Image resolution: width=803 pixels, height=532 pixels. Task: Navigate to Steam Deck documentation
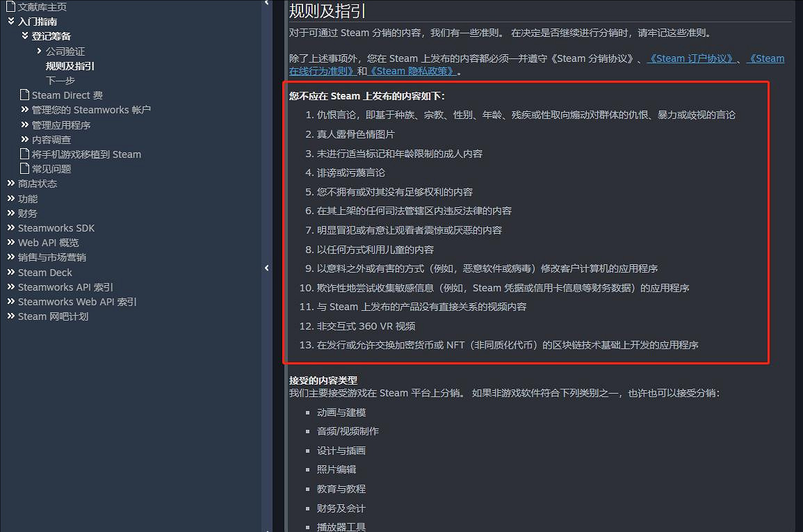point(44,272)
